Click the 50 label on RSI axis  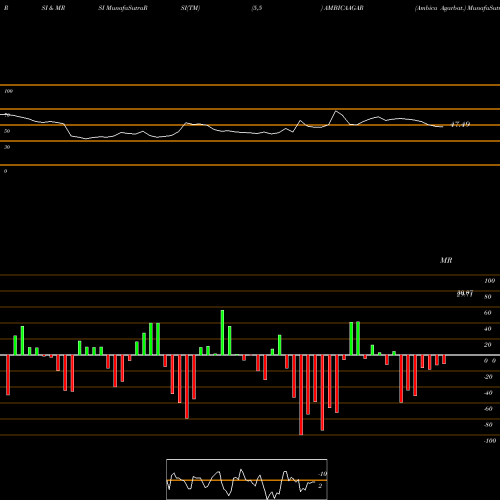tap(7, 131)
